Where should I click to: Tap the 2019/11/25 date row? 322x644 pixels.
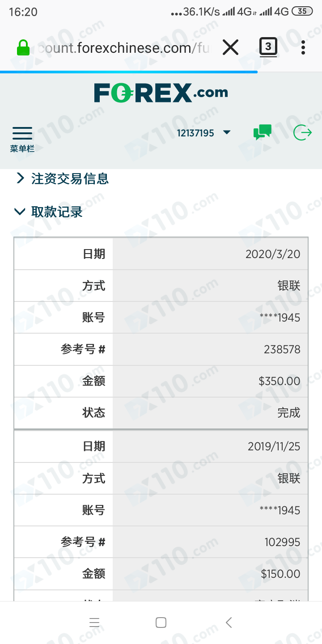click(161, 446)
